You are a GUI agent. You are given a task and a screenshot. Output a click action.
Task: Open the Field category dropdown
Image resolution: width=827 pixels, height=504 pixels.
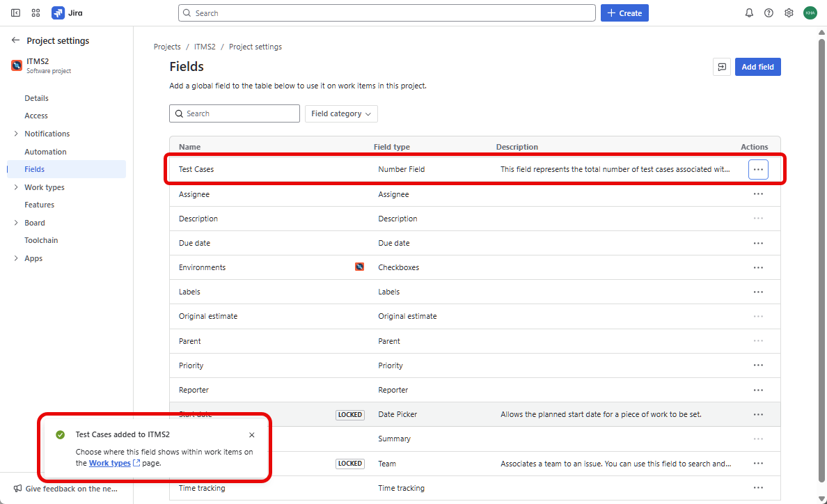pos(341,113)
